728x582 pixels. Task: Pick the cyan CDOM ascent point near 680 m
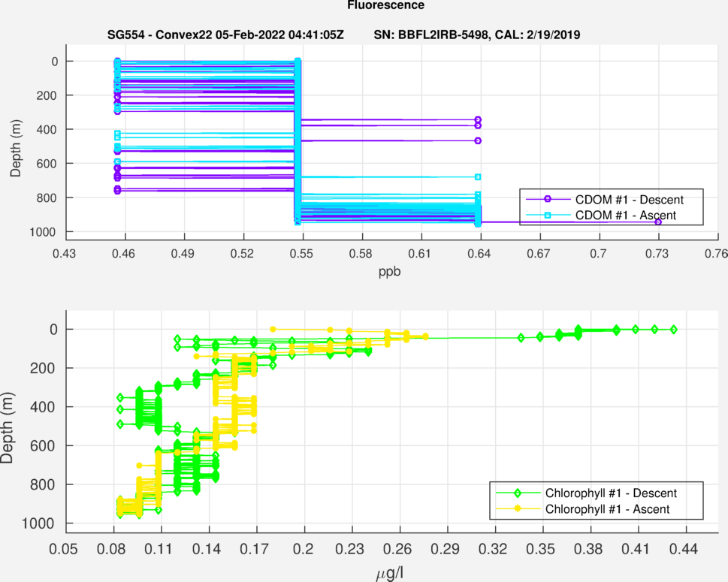click(478, 177)
